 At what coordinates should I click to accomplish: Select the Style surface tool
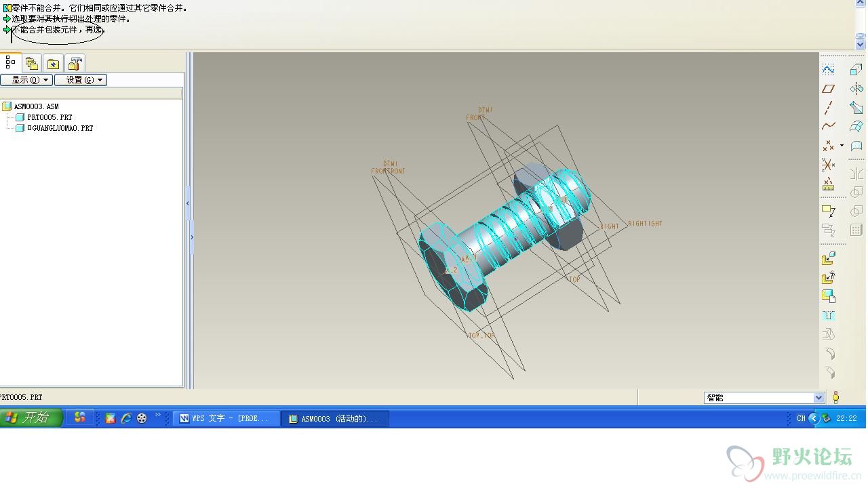click(x=856, y=146)
